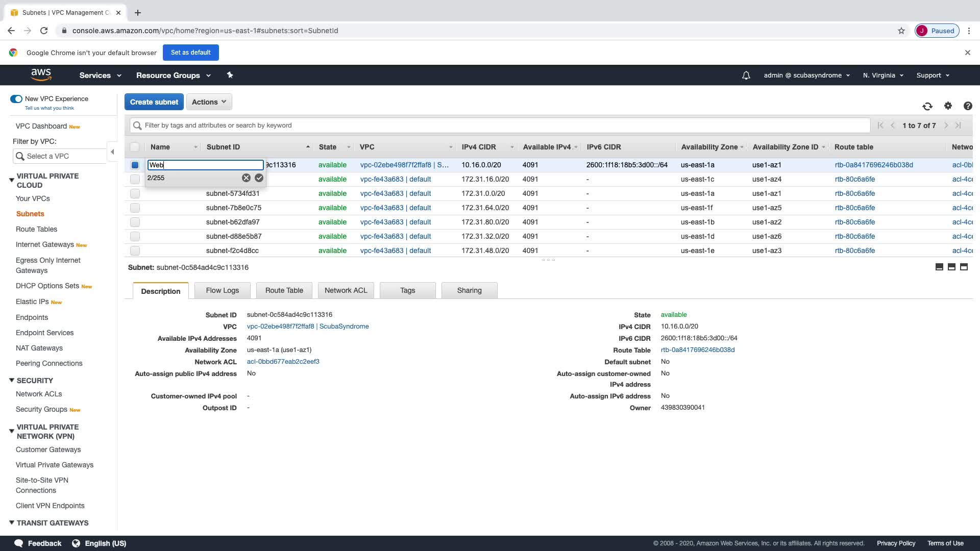The width and height of the screenshot is (980, 551).
Task: Confirm the name edit checkmark icon
Action: pyautogui.click(x=259, y=178)
